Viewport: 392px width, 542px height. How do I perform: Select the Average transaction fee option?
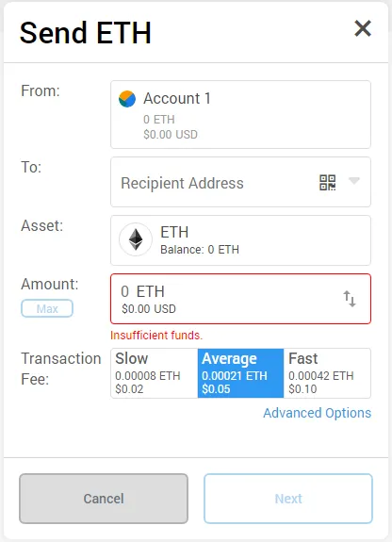pyautogui.click(x=240, y=373)
